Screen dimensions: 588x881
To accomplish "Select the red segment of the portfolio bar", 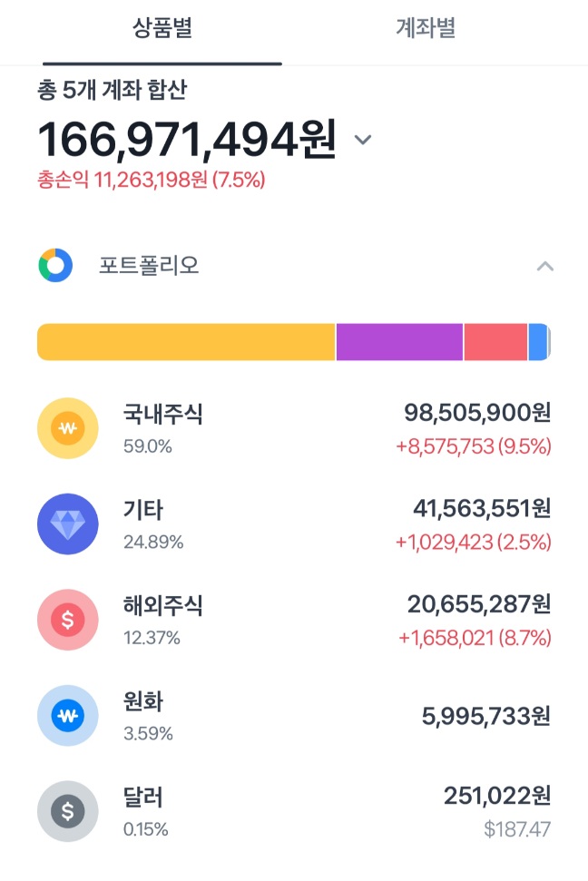I will pyautogui.click(x=495, y=342).
